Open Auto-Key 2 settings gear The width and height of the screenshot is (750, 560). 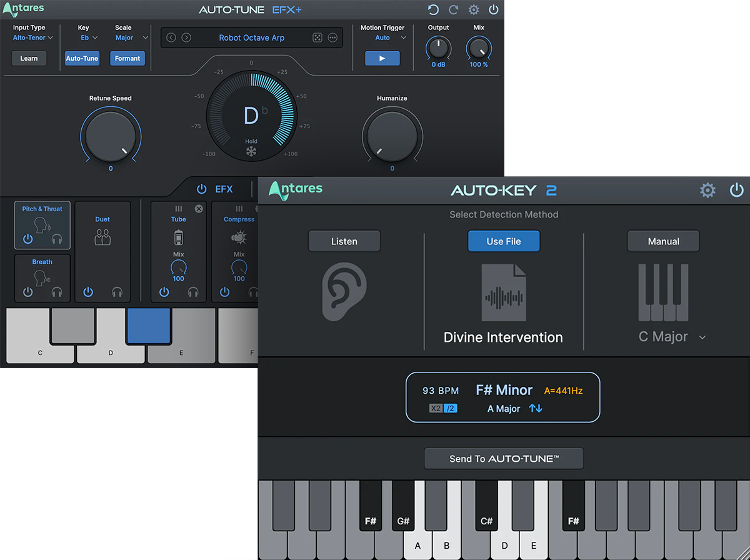coord(707,190)
